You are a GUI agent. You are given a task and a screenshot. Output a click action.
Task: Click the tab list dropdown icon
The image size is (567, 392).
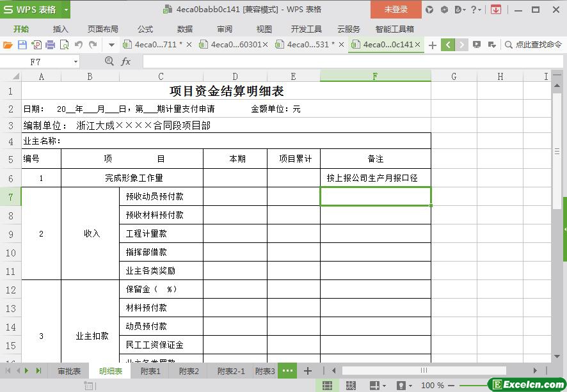(491, 45)
